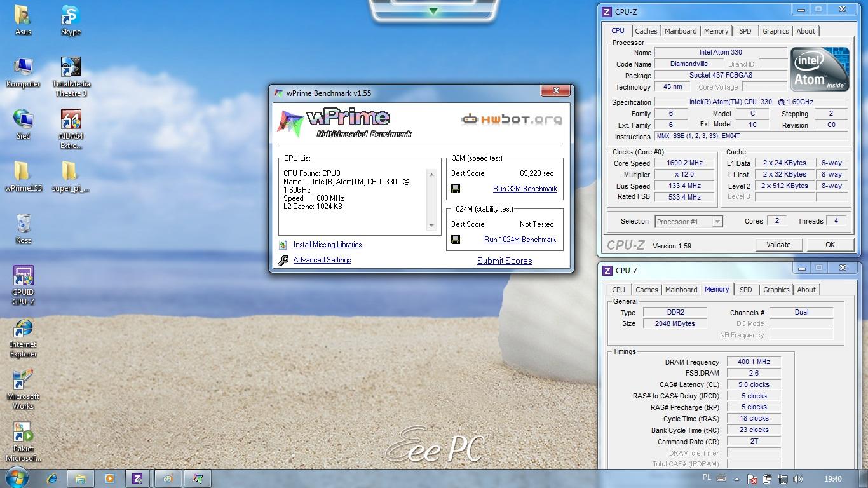868x488 pixels.
Task: Open the network status tray icon
Action: pos(783,479)
